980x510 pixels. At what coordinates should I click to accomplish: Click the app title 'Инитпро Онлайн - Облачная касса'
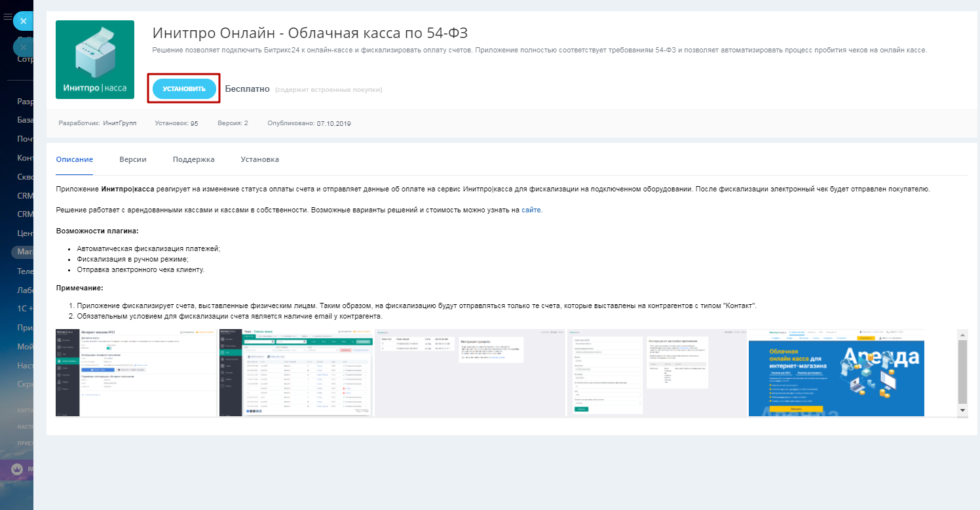310,33
